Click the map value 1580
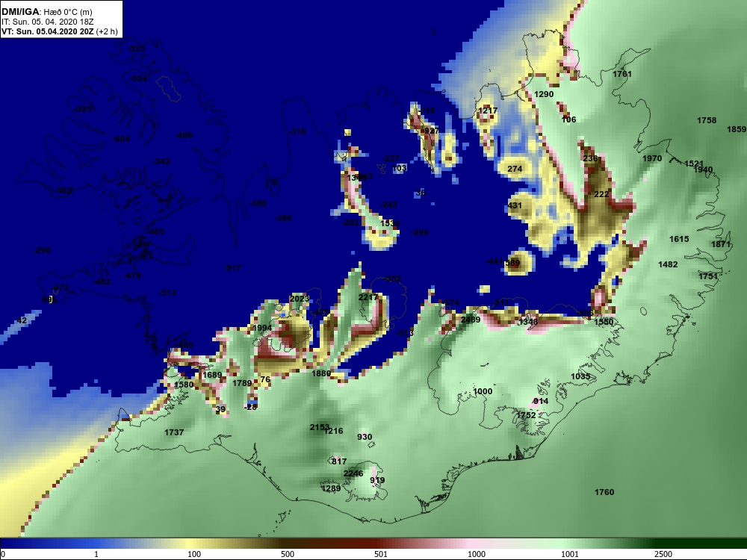 [184, 385]
